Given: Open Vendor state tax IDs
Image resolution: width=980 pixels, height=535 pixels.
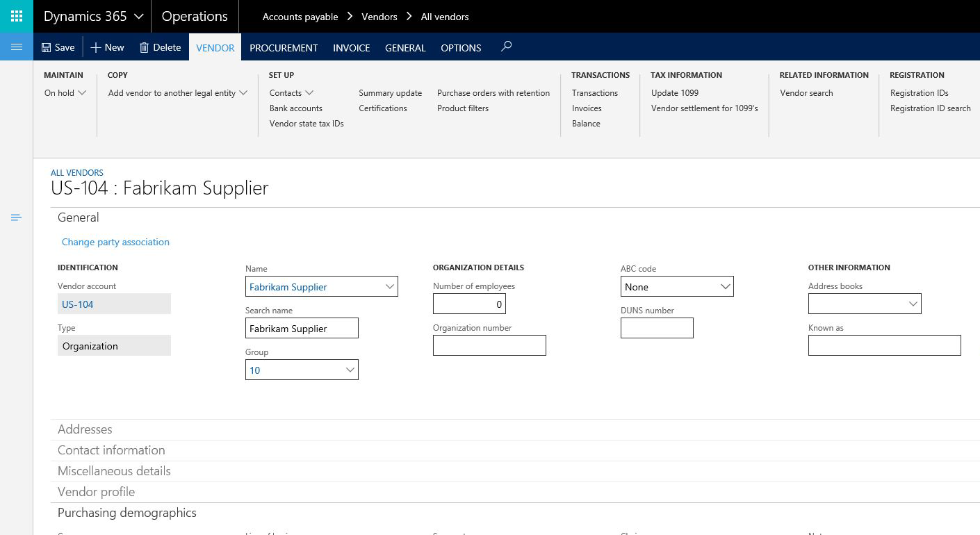Looking at the screenshot, I should (307, 123).
